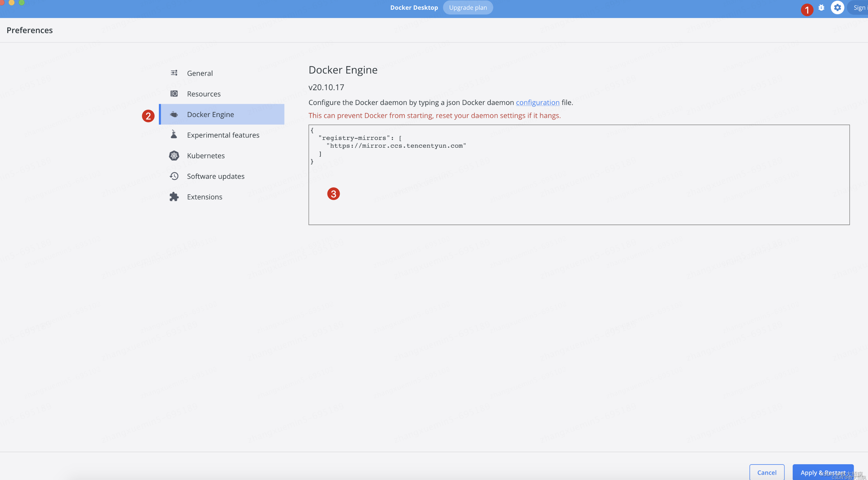Viewport: 868px width, 480px height.
Task: Click the Extensions puzzle piece icon
Action: (174, 197)
